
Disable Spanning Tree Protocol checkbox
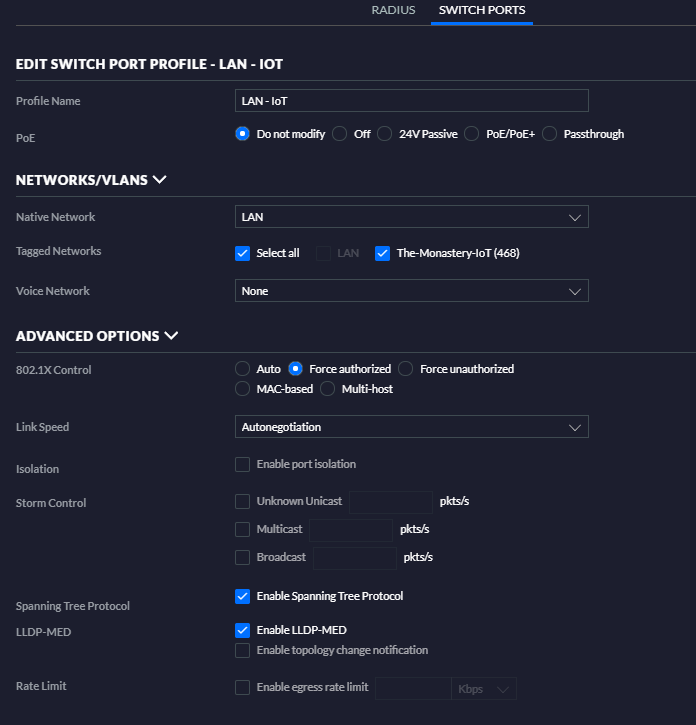click(x=242, y=597)
